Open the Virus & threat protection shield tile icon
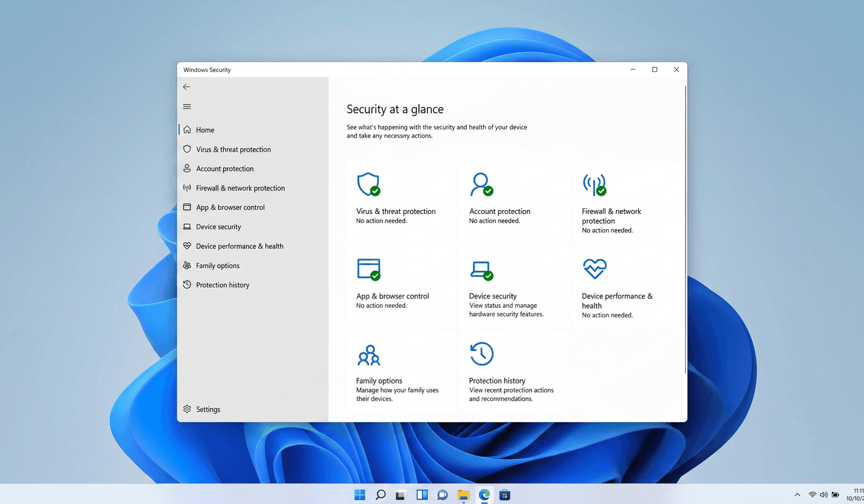The image size is (864, 504). click(369, 185)
